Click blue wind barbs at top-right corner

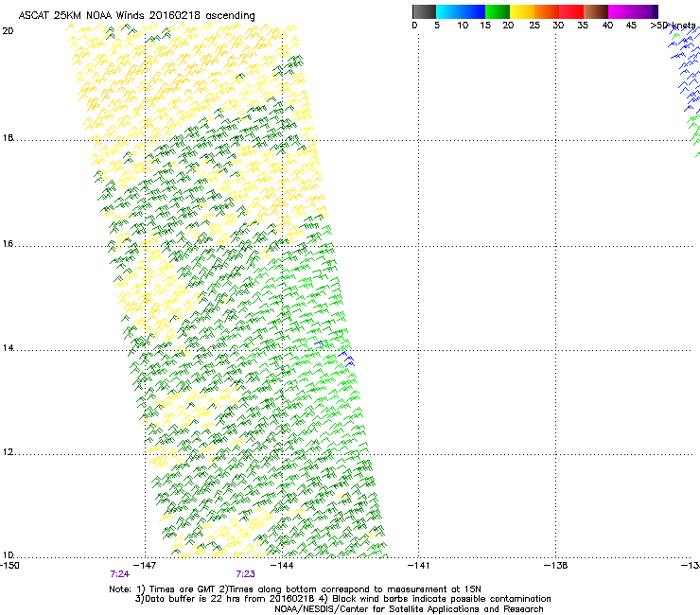click(x=685, y=69)
